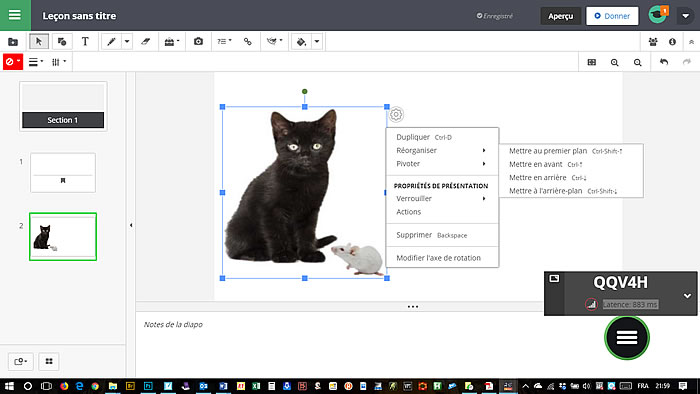Collapse the slide panel with side arrow
This screenshot has width=700, height=394.
(131, 225)
